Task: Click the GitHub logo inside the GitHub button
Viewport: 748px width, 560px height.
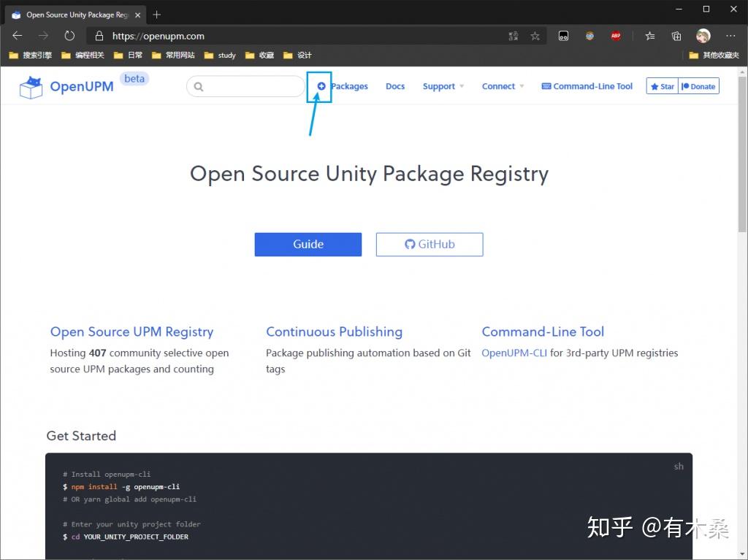Action: click(410, 245)
